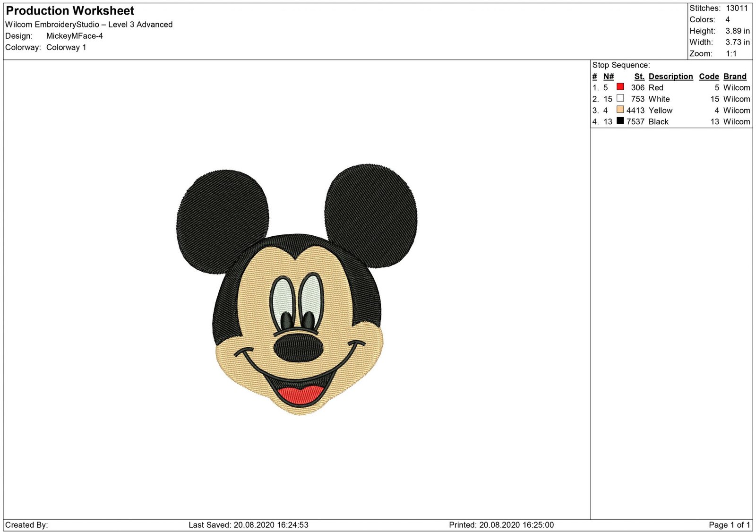Click the Last Saved timestamp field
Image resolution: width=756 pixels, height=532 pixels.
[x=248, y=524]
